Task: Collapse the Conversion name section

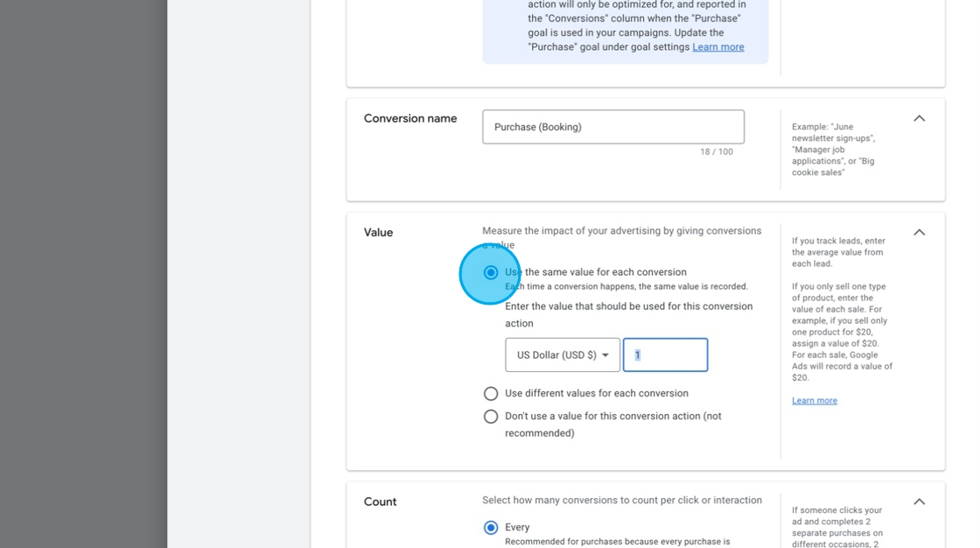Action: click(x=918, y=117)
